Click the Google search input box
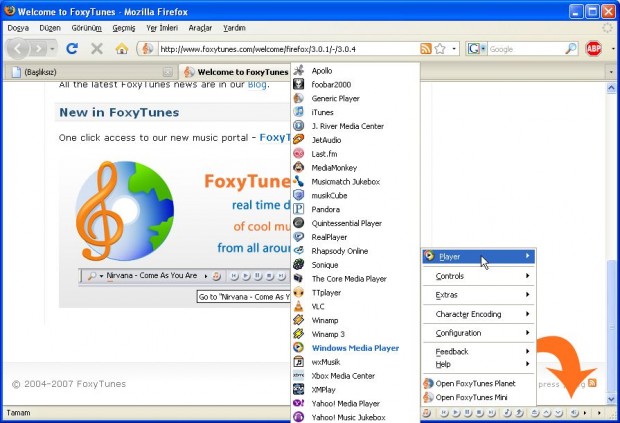The width and height of the screenshot is (620, 423). 526,49
